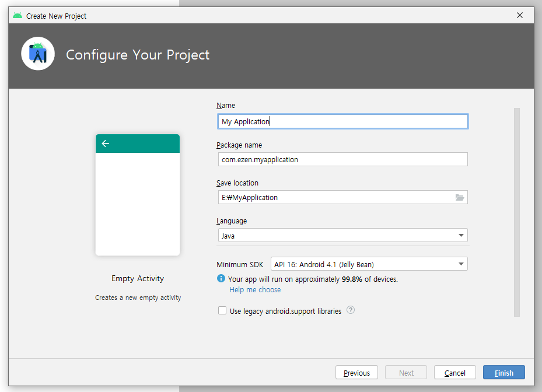
Task: Click the help question mark beside legacy libraries
Action: pos(351,310)
